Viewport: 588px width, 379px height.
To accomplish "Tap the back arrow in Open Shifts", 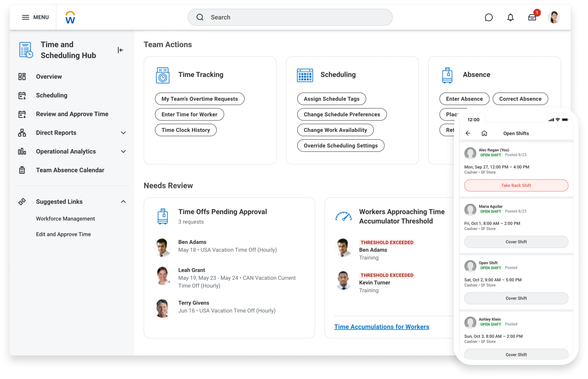I will [468, 133].
